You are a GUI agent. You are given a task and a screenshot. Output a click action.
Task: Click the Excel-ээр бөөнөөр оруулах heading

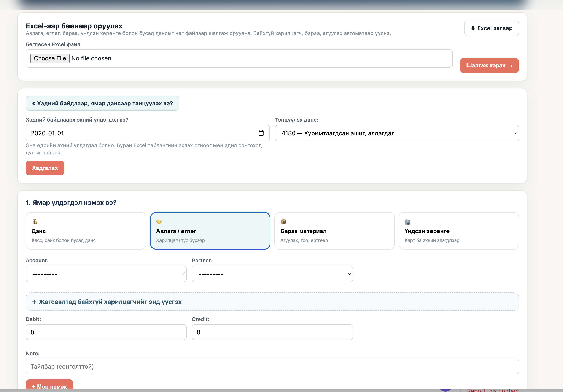[x=74, y=26]
